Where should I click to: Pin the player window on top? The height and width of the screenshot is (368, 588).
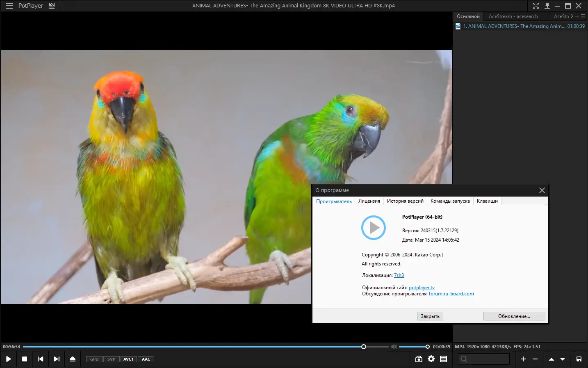[x=547, y=6]
